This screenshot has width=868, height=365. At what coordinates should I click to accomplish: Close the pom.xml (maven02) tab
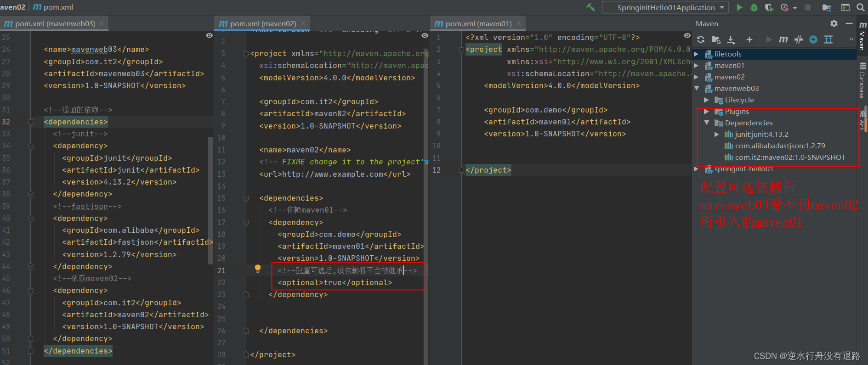tap(303, 23)
